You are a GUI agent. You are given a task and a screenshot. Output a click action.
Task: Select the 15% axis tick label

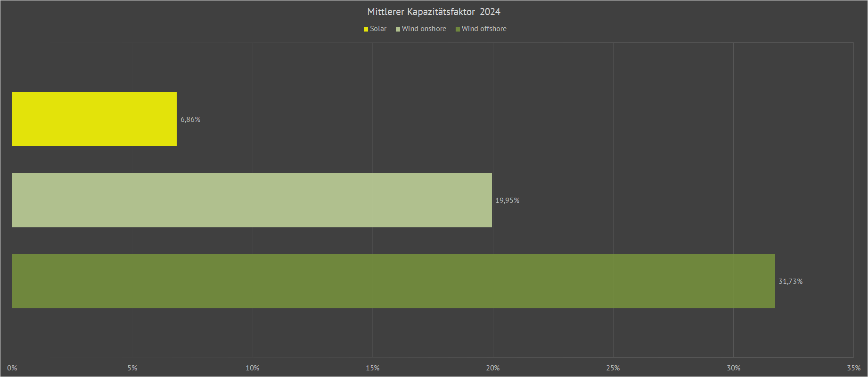click(x=373, y=368)
